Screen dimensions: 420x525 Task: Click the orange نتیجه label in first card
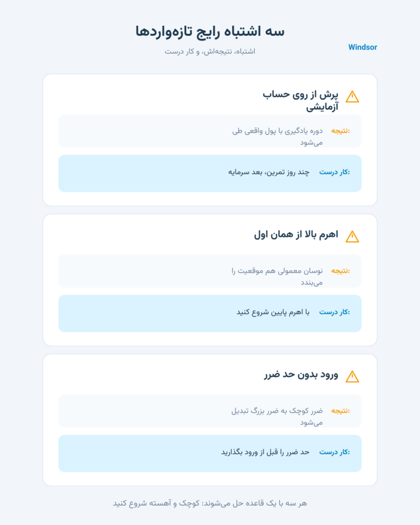(341, 131)
